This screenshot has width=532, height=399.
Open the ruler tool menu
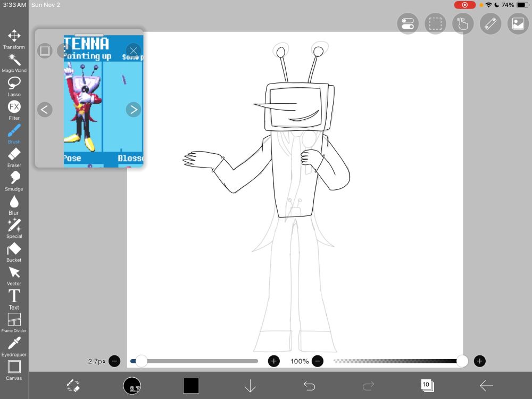pyautogui.click(x=491, y=24)
